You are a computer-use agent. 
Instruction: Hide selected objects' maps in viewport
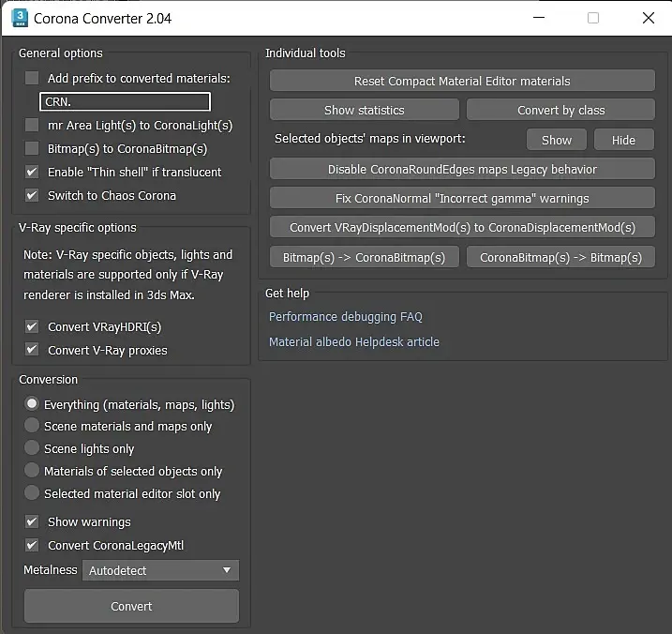tap(623, 140)
